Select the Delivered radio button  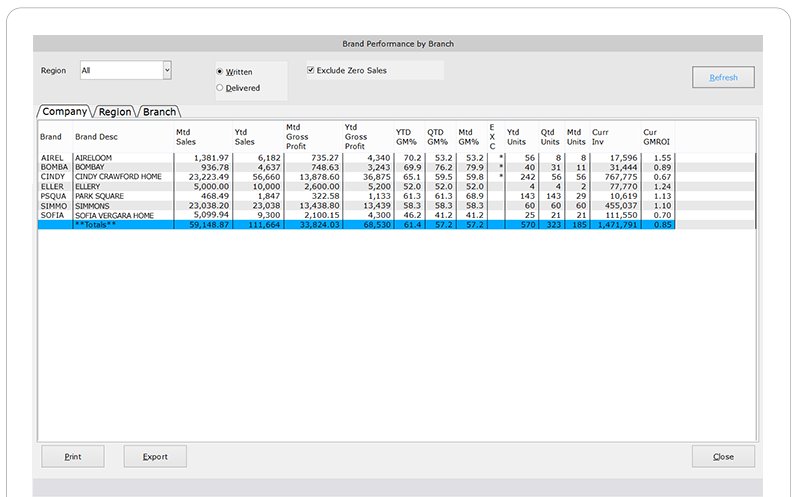[x=220, y=88]
